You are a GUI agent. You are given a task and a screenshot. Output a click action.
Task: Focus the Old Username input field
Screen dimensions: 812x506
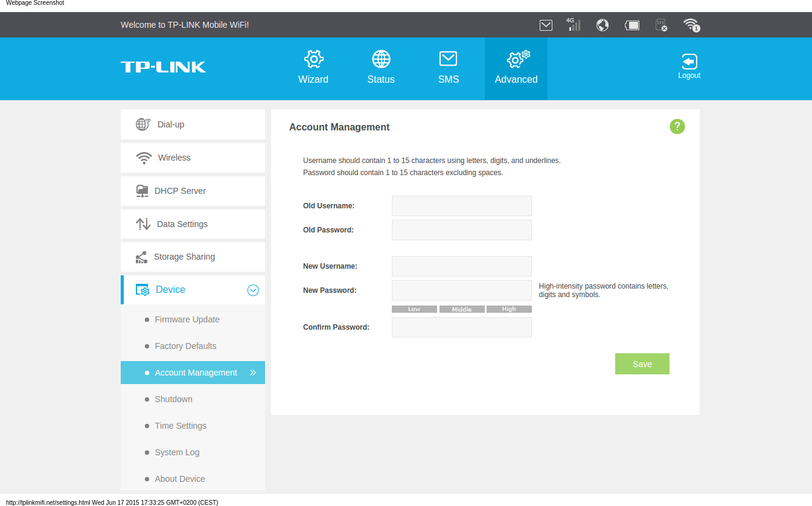(461, 206)
